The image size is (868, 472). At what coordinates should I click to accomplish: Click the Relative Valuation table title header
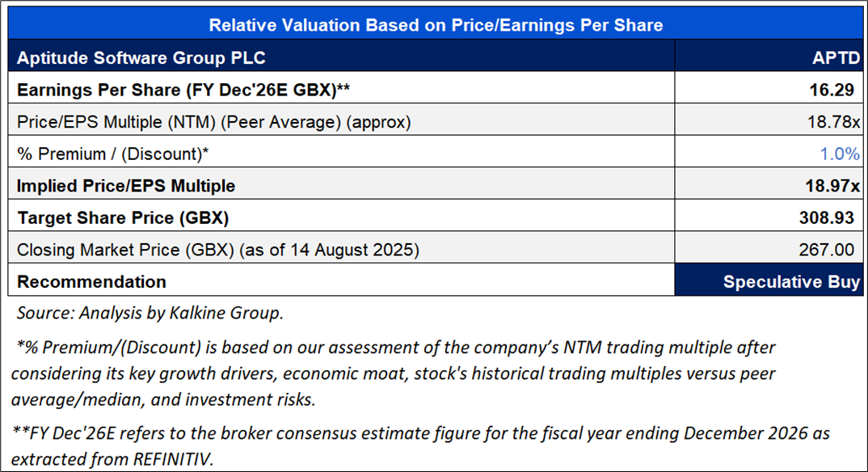(x=436, y=25)
